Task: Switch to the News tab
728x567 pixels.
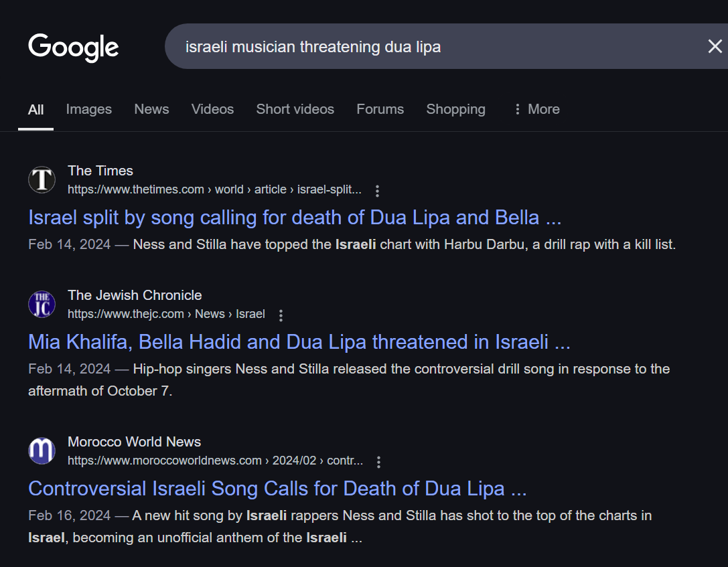Action: tap(151, 109)
